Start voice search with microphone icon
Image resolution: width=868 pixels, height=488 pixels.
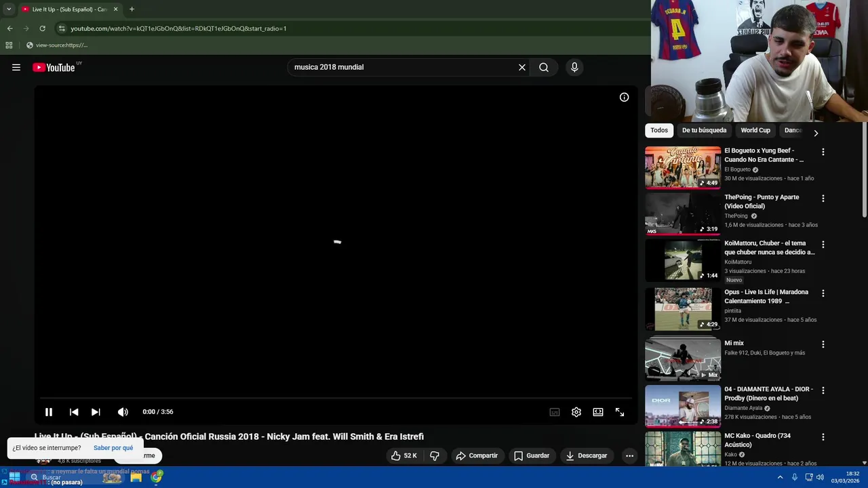574,67
